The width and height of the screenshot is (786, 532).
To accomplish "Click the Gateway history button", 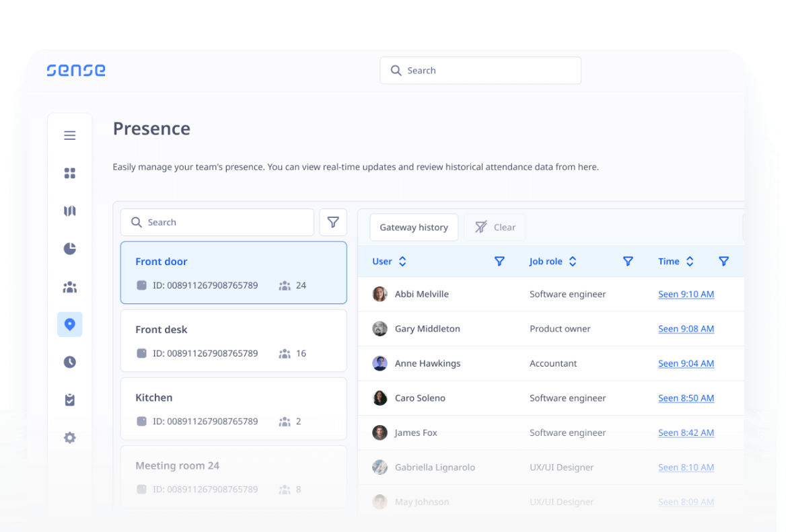I will point(414,227).
